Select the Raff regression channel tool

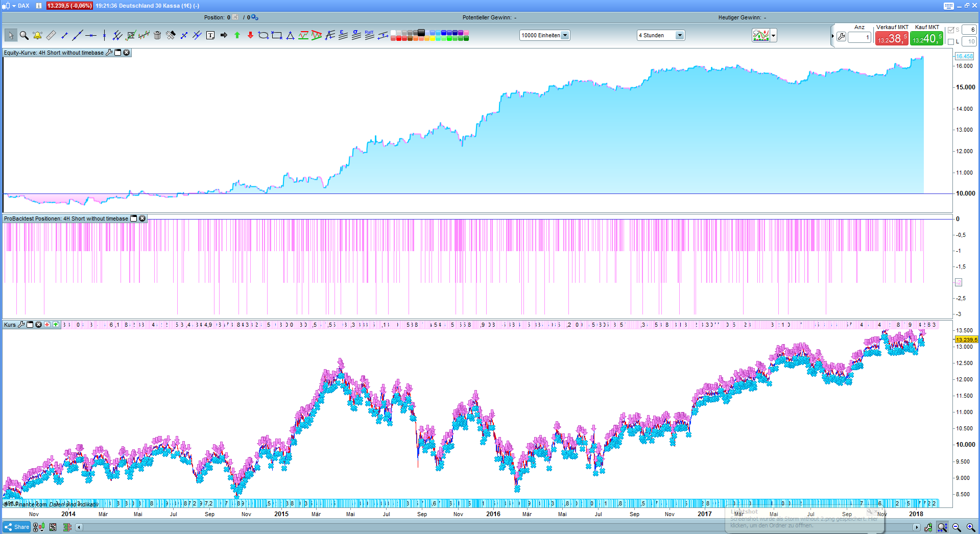pos(370,35)
